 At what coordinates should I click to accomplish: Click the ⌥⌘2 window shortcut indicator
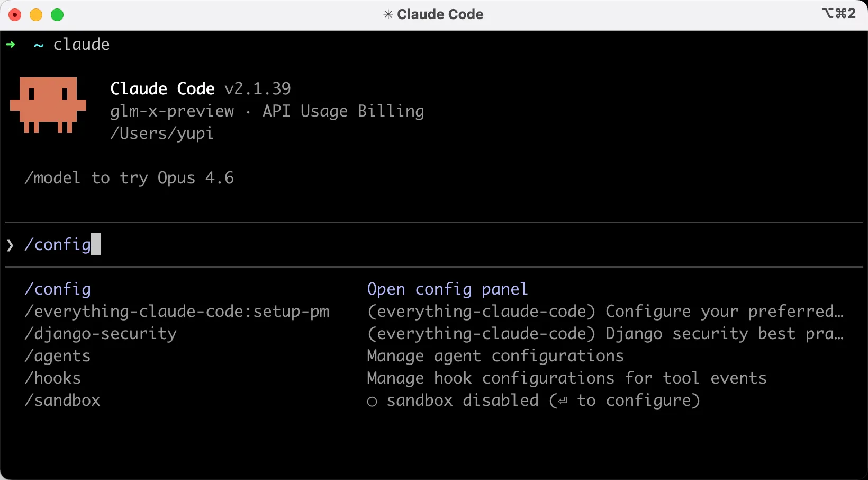pyautogui.click(x=839, y=13)
